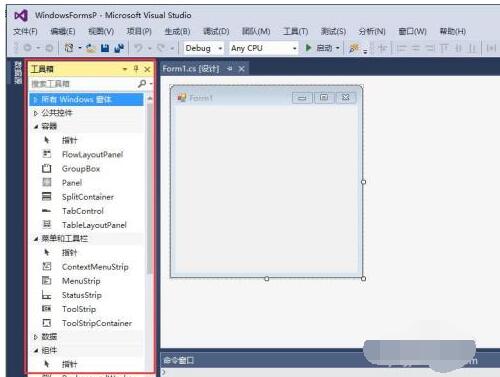Screen dimensions: 500x377
Task: Open the 测试(S) menu
Action: [x=333, y=31]
